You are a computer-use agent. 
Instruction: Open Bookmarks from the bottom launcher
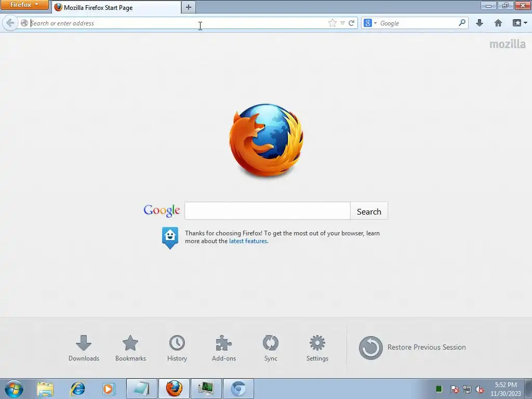[x=130, y=349]
